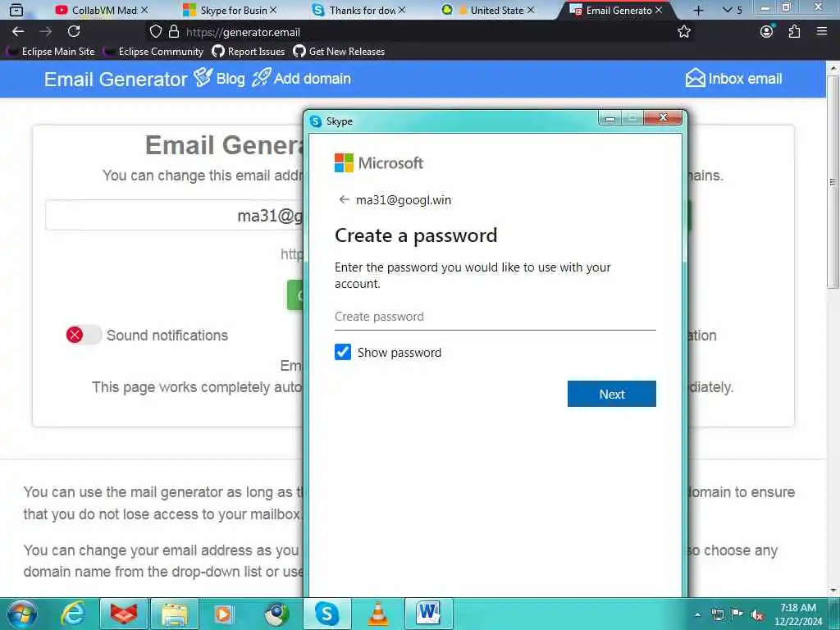This screenshot has height=630, width=840.
Task: Open the Firefox extensions puzzle icon
Action: click(794, 32)
